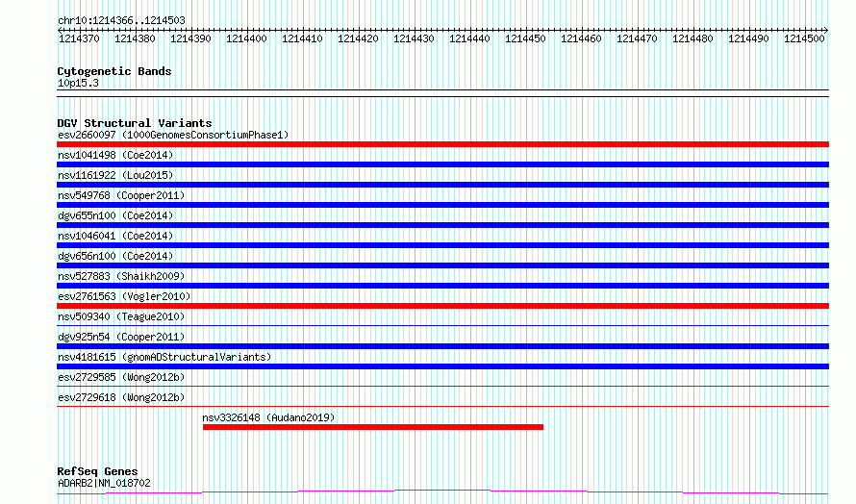Open the dgv655n100 (Coe2014) entry
856x504 pixels.
coord(115,215)
